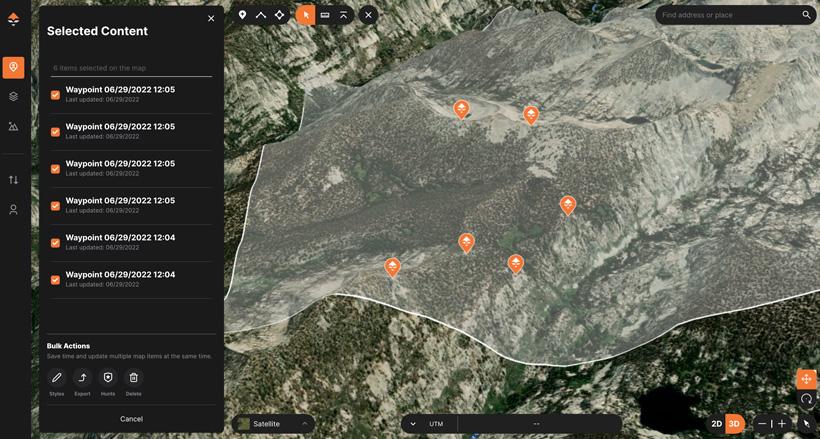Screen dimensions: 820x439
Task: Switch the map to 2D view
Action: tap(716, 424)
